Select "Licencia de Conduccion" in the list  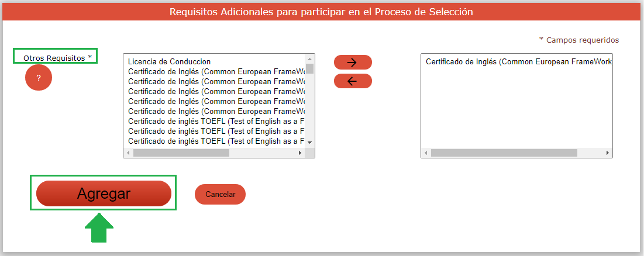[x=169, y=61]
